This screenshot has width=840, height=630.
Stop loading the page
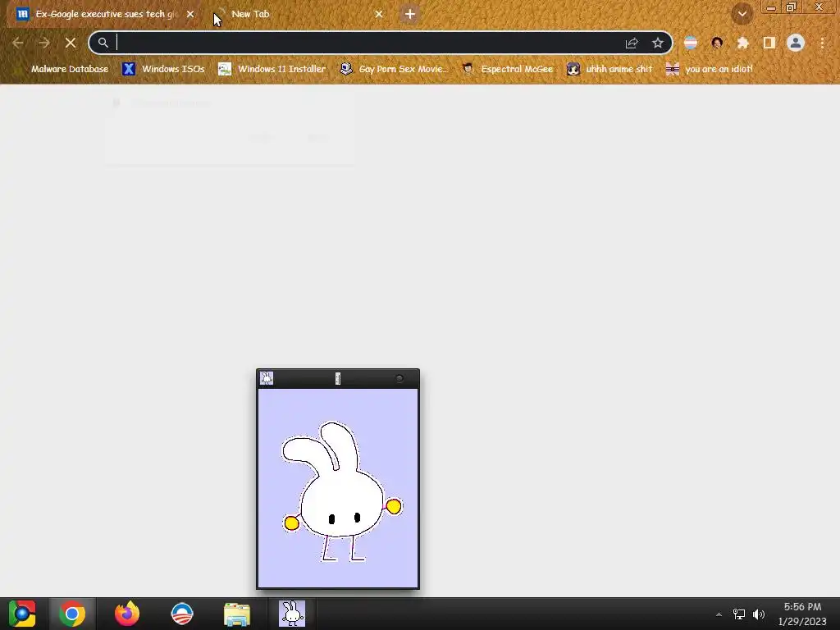pos(71,43)
